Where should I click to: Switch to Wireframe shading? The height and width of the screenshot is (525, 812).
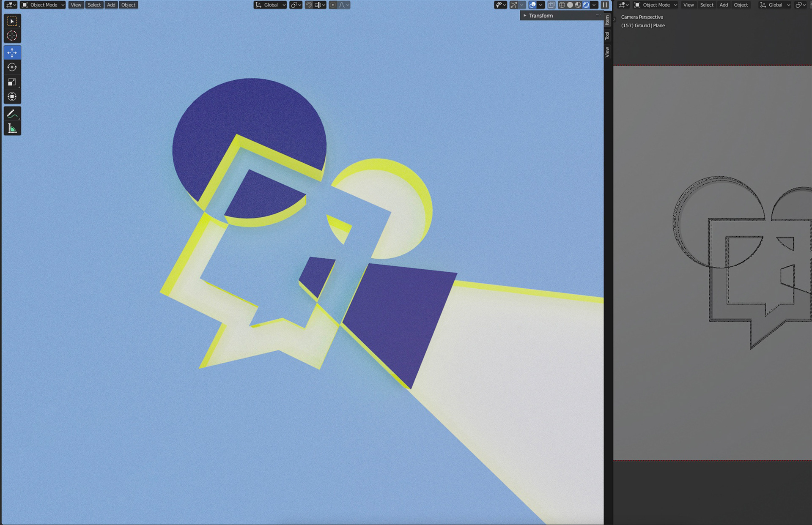(x=562, y=5)
